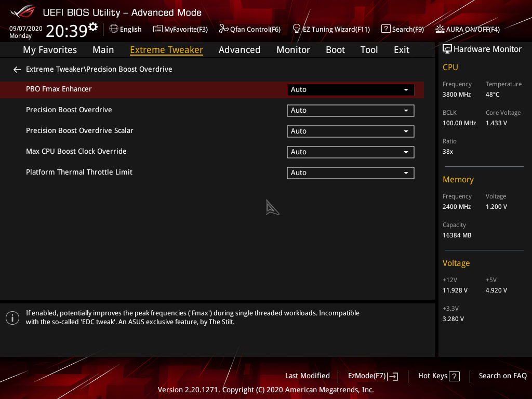The image size is (532, 399).
Task: Click EZ Tuning Wizard(F11) label
Action: 336,29
